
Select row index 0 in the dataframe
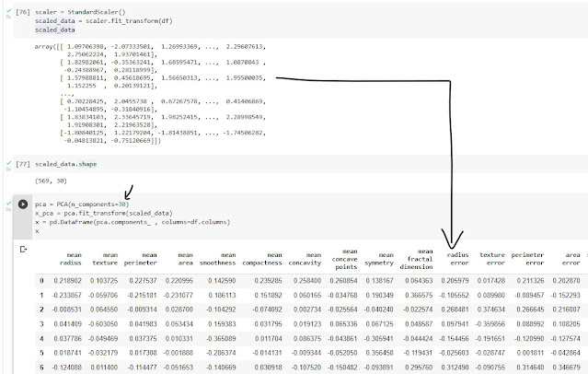point(40,279)
